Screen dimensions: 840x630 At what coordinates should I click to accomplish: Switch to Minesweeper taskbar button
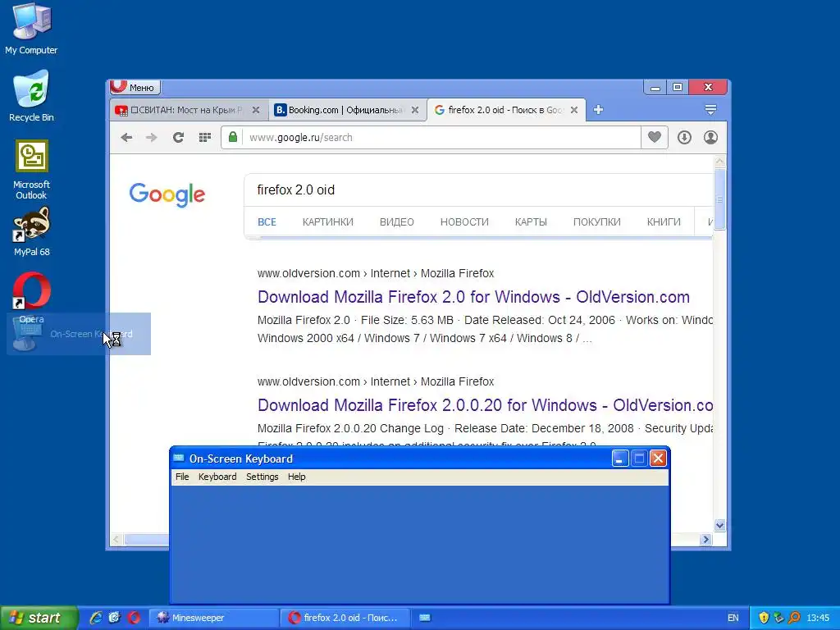(x=213, y=618)
